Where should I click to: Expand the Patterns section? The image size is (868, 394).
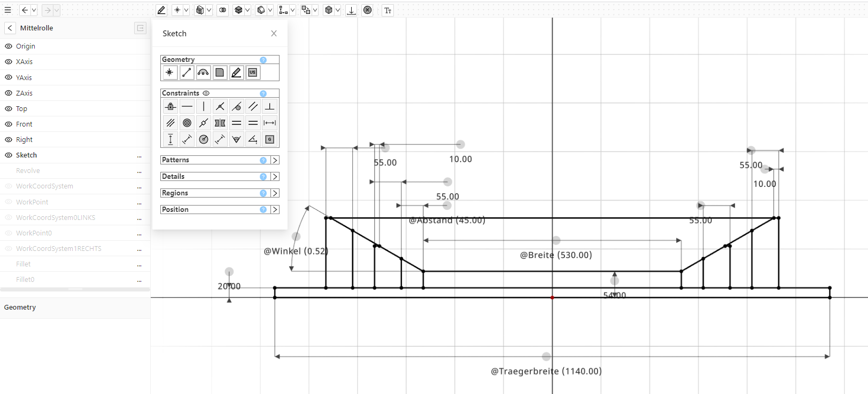coord(275,160)
